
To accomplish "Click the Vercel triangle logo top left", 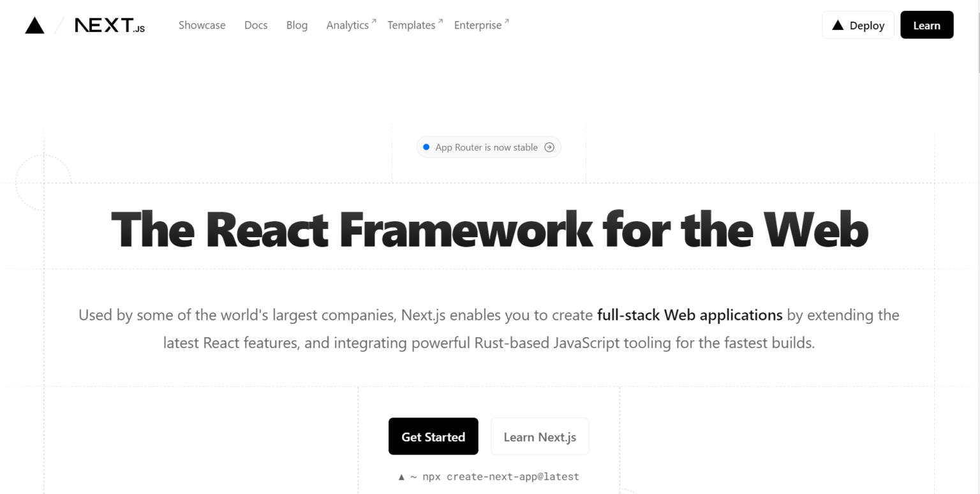I will point(34,25).
